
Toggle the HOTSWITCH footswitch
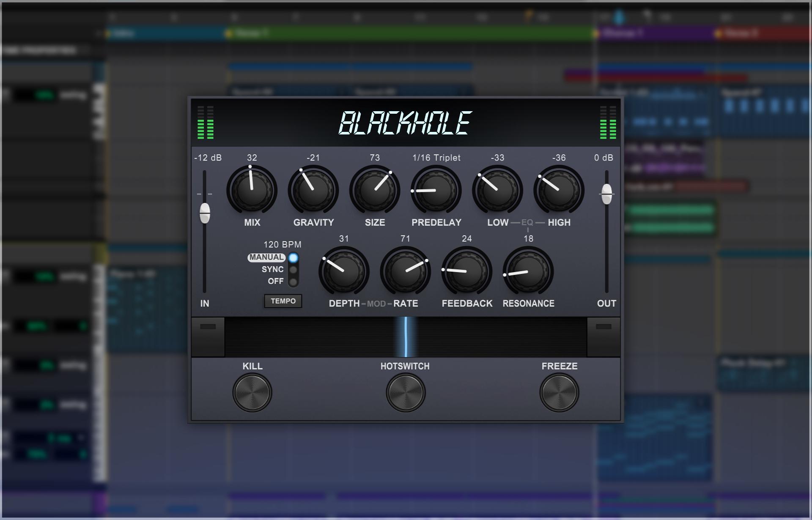(x=406, y=392)
